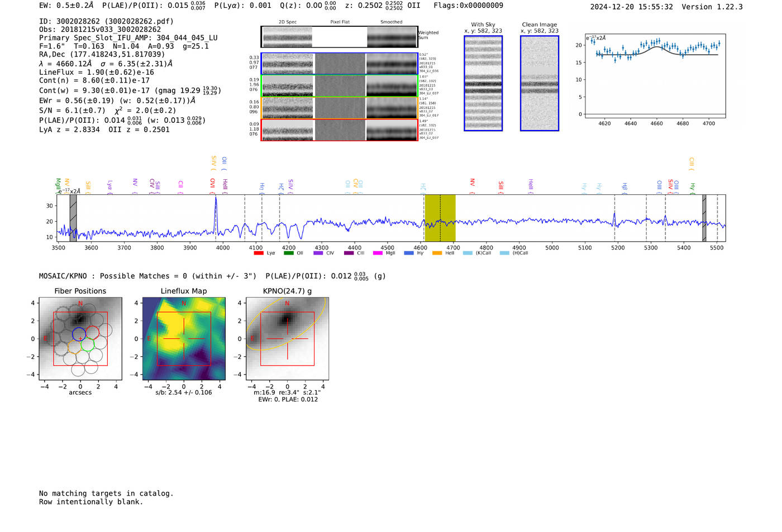Click the '2D Spec' column header
This screenshot has height=532, width=782.
click(288, 22)
